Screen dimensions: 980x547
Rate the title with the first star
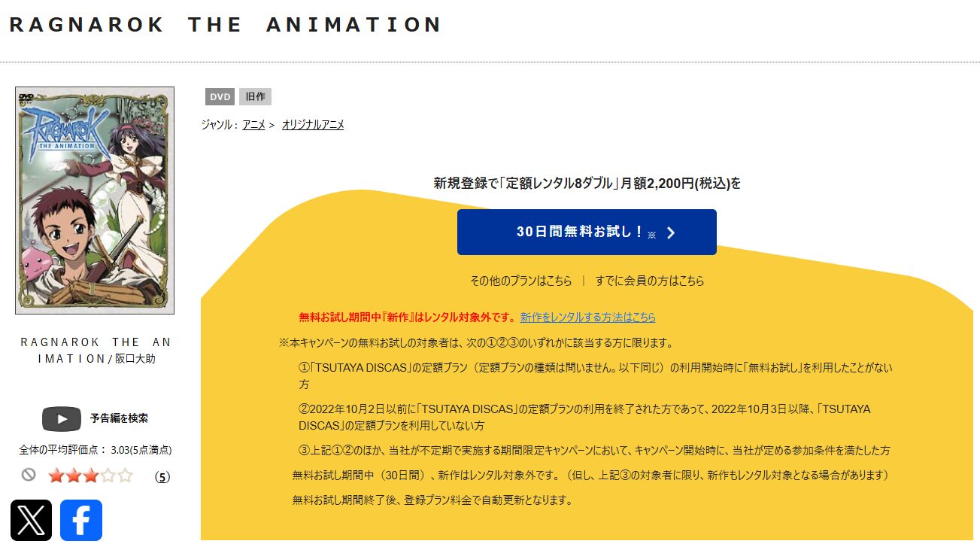coord(56,476)
